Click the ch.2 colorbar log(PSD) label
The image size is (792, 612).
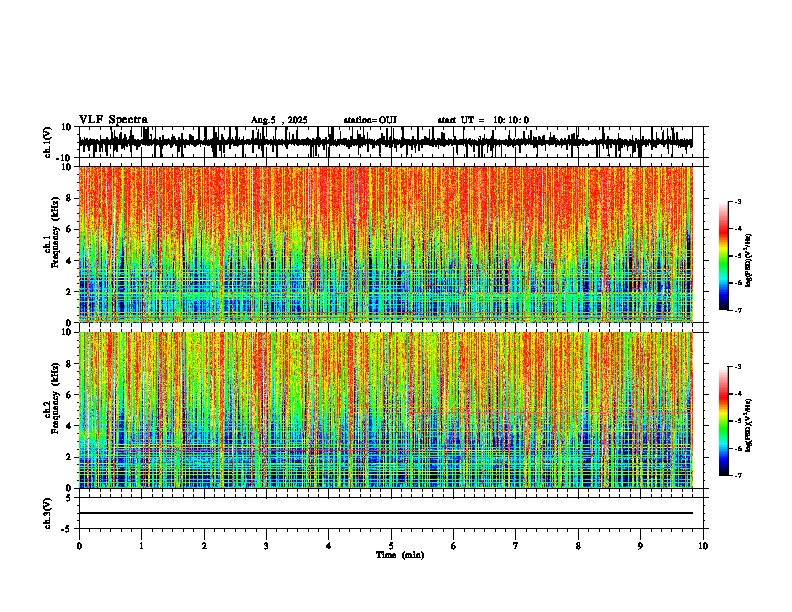pos(748,425)
